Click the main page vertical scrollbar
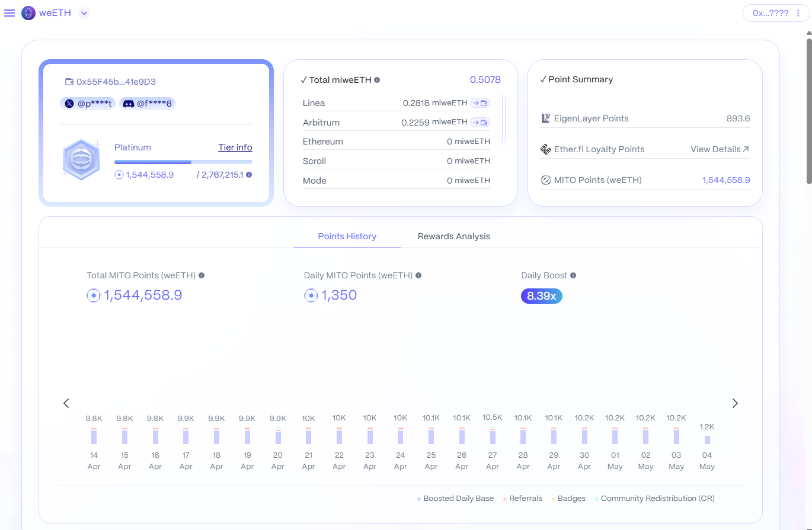The image size is (812, 530). 808,111
